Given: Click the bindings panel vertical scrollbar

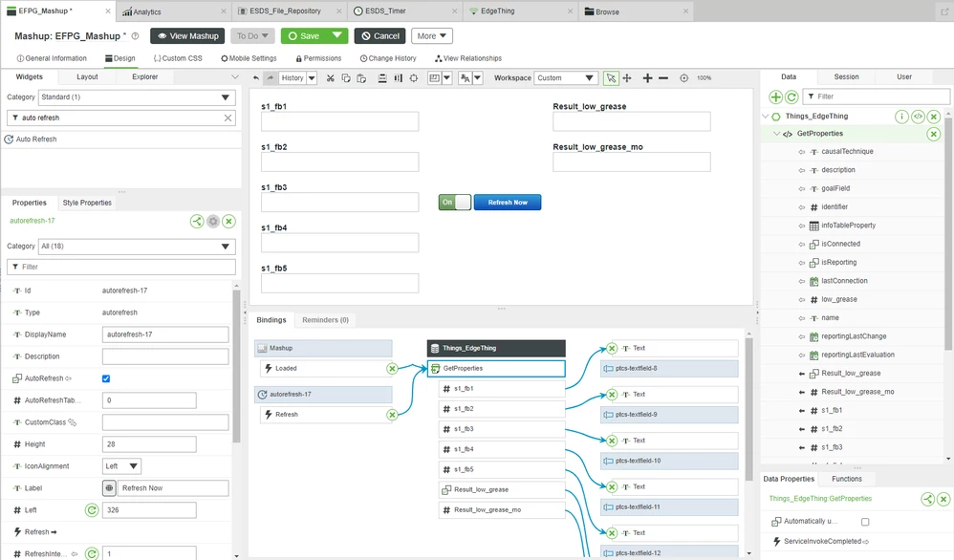Looking at the screenshot, I should click(x=748, y=409).
